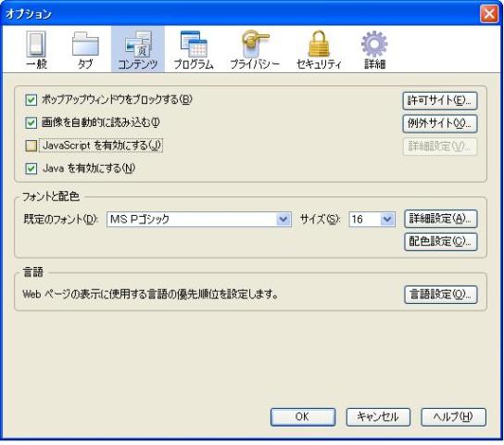Click the Web ページの表示 description text
The width and height of the screenshot is (504, 445).
click(150, 294)
